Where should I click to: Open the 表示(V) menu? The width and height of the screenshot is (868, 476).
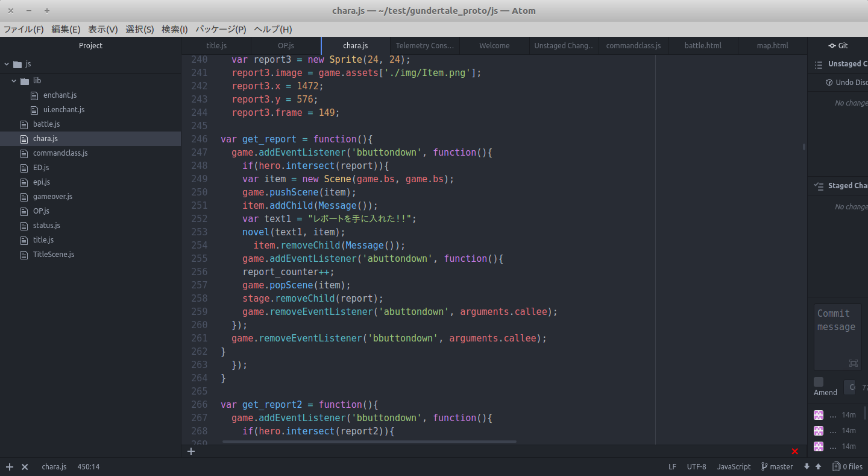pos(103,29)
